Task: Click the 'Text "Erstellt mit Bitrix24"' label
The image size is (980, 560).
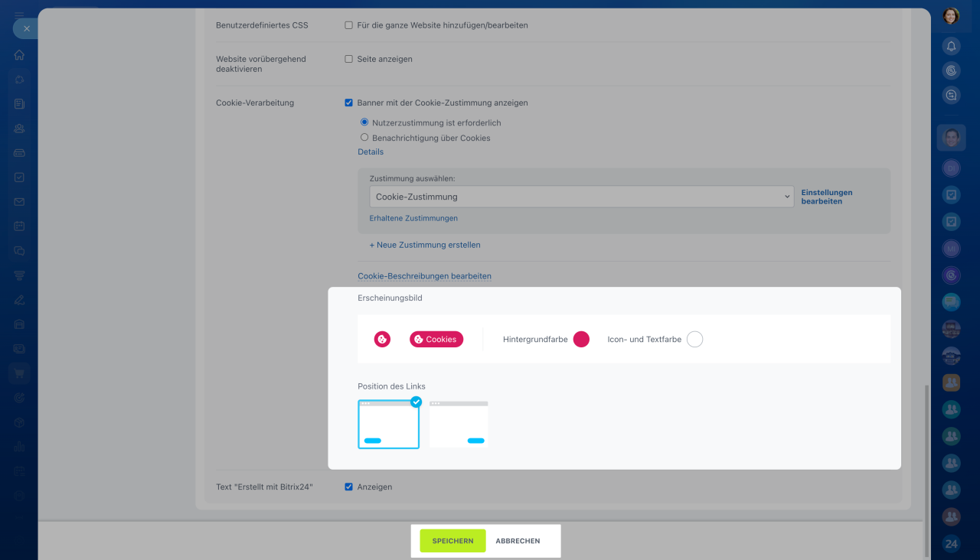Action: click(x=264, y=487)
